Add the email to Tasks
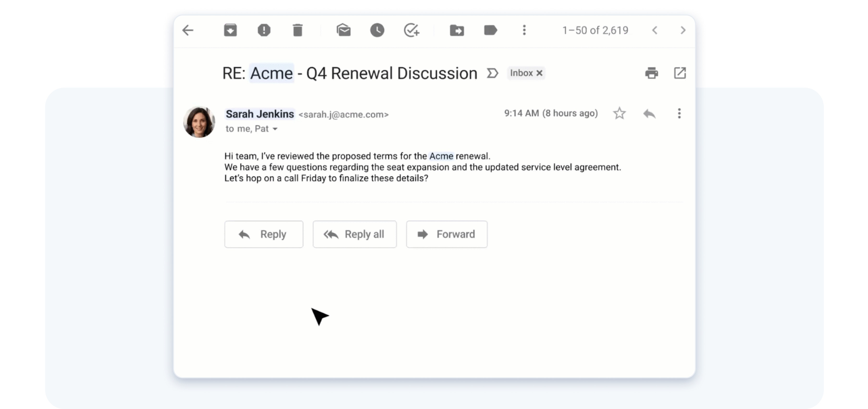The height and width of the screenshot is (409, 868). click(x=411, y=30)
